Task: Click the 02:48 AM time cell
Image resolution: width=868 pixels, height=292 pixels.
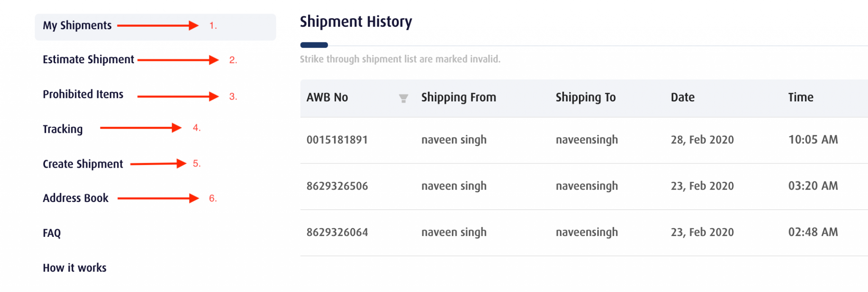Action: click(813, 233)
